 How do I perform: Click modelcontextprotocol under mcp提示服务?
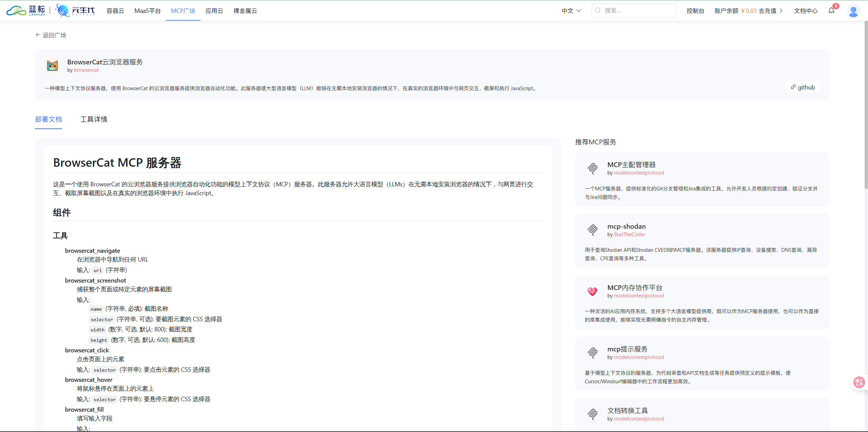point(639,357)
